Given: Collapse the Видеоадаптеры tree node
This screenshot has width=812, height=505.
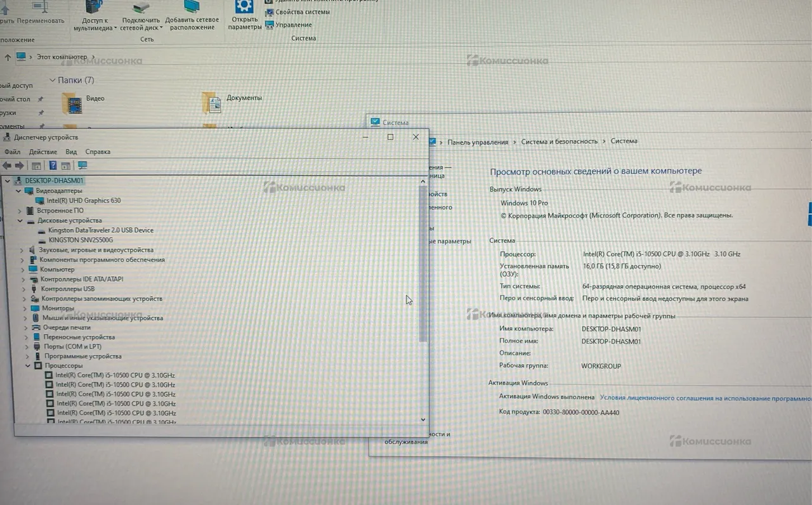Looking at the screenshot, I should [x=19, y=191].
